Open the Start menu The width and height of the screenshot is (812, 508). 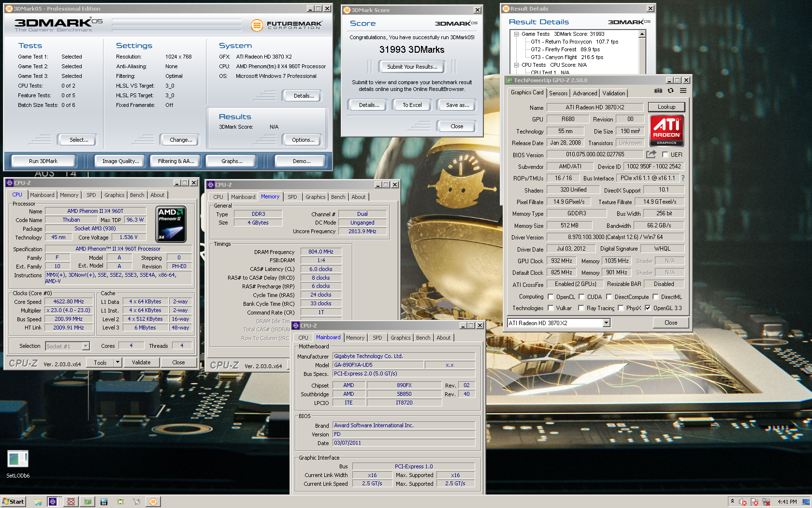tap(13, 502)
